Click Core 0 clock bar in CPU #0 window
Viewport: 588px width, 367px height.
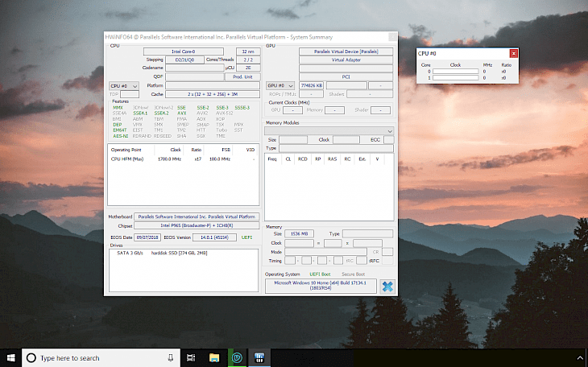(x=456, y=71)
